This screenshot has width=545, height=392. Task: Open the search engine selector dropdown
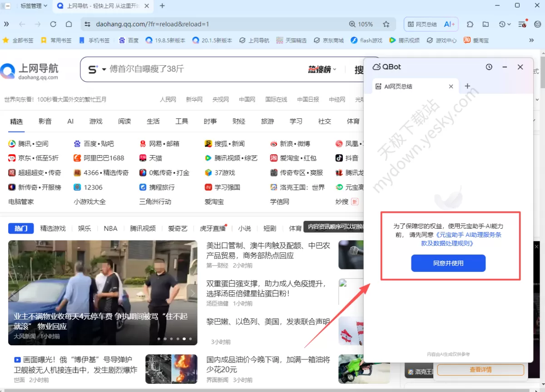(x=96, y=69)
